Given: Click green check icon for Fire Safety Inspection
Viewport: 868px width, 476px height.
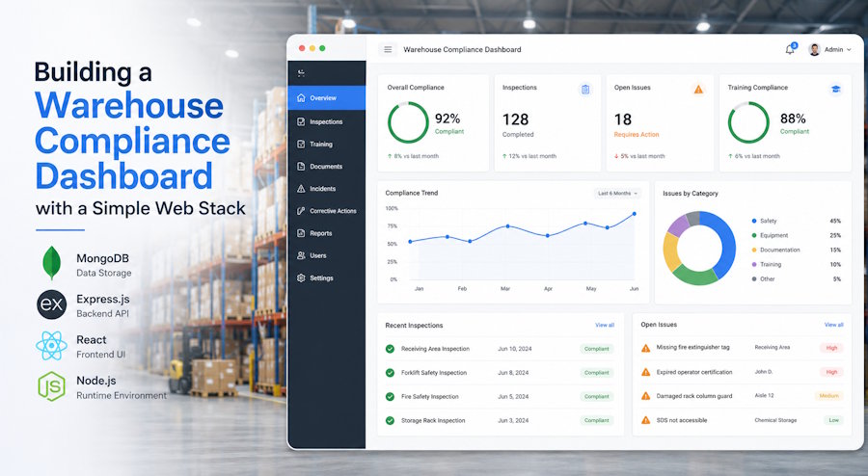Looking at the screenshot, I should [390, 396].
